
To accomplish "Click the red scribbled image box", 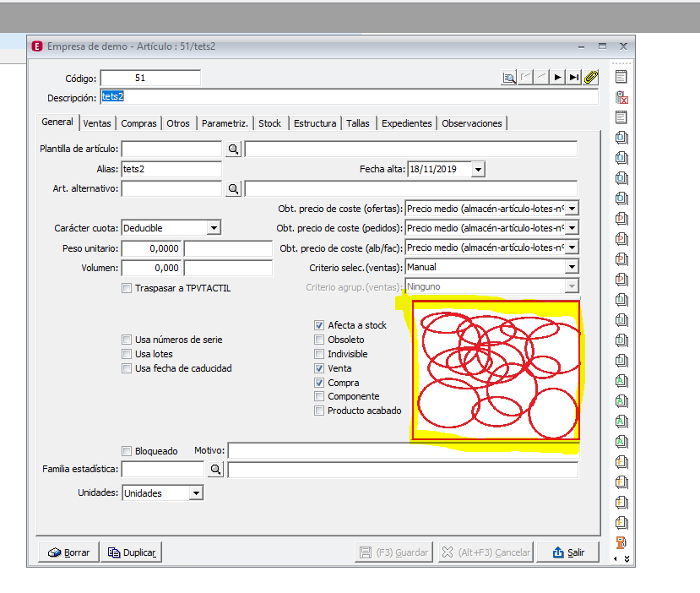I will click(x=496, y=370).
